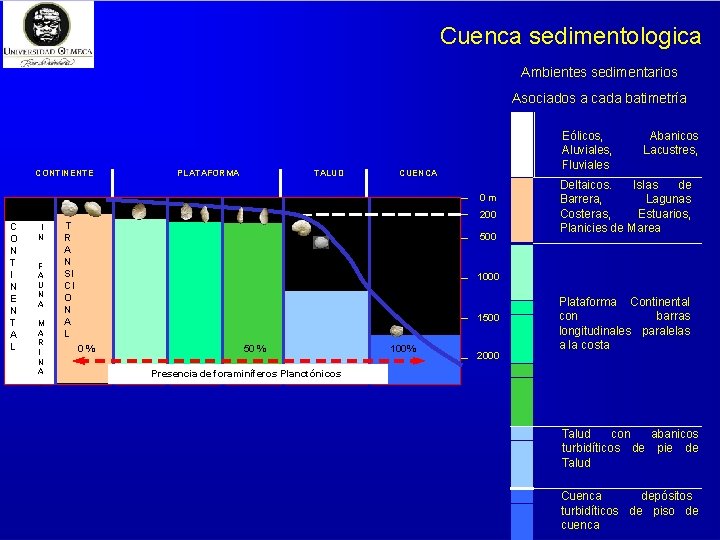Select the PLATAFORMA zone label
This screenshot has width=720, height=540.
(x=208, y=173)
